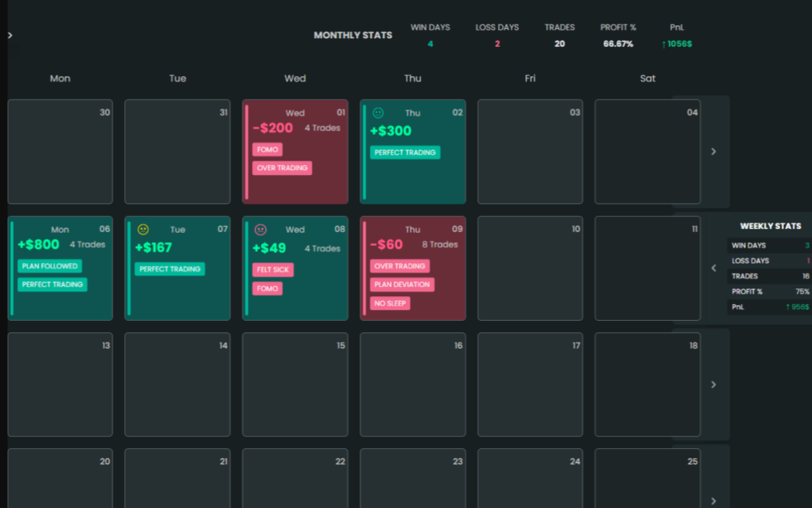812x508 pixels.
Task: Select the PERFECT TRADING tag on Mon 06
Action: point(53,285)
